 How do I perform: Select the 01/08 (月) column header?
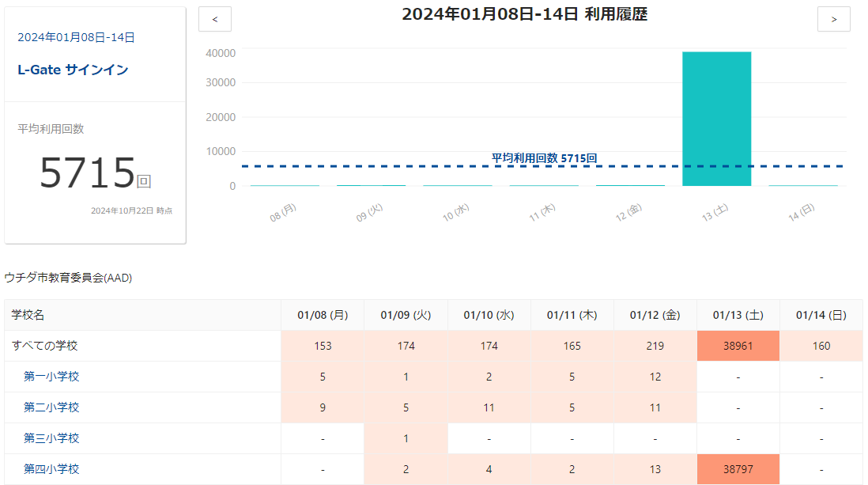click(323, 315)
